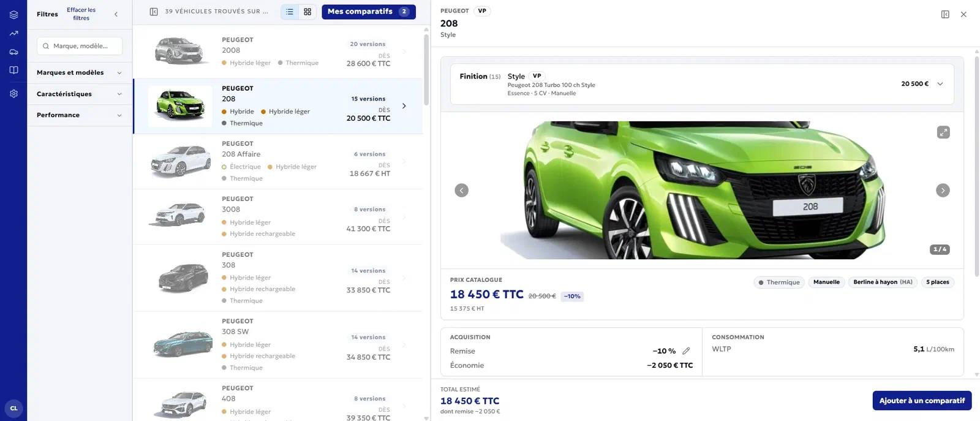Open the Finition dropdown chevron
The width and height of the screenshot is (980, 421).
point(940,84)
